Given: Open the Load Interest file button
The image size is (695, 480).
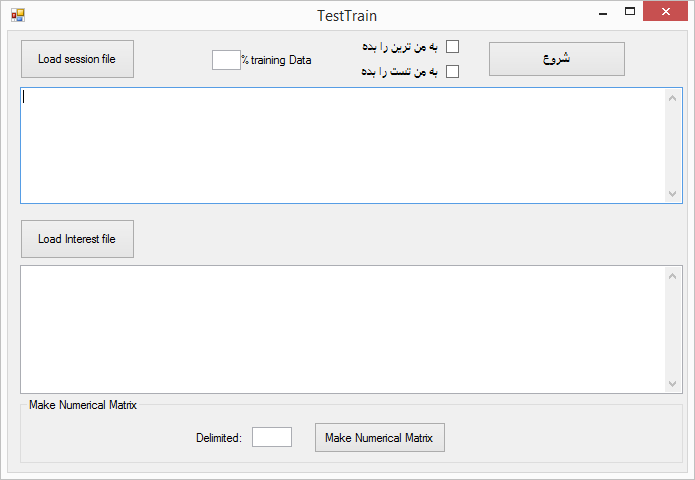Looking at the screenshot, I should coord(77,239).
